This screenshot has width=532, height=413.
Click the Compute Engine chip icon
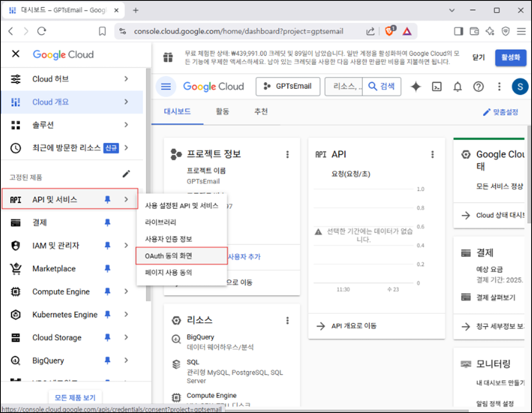click(x=16, y=292)
